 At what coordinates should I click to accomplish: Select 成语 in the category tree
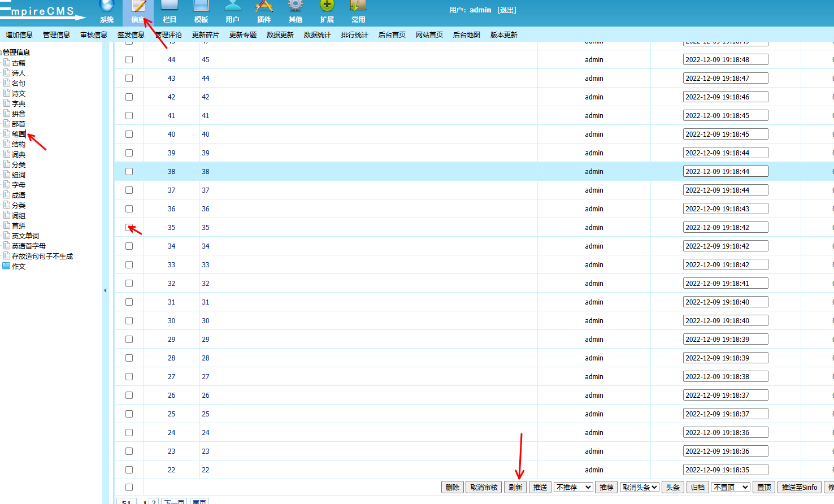click(x=19, y=195)
